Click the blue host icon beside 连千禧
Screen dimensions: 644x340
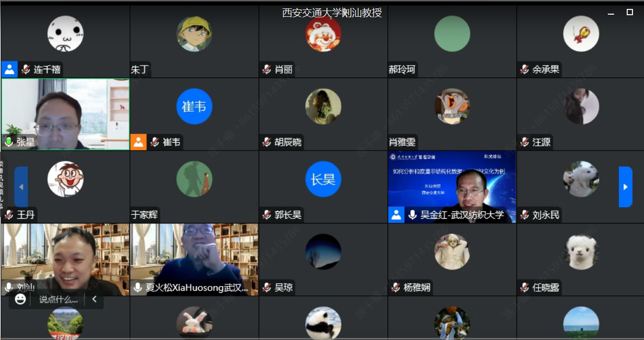pos(9,69)
